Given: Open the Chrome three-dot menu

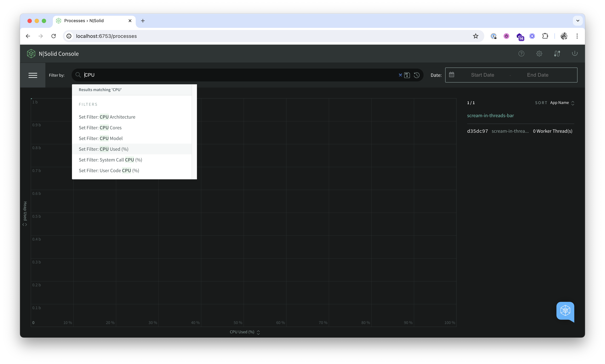Looking at the screenshot, I should [577, 36].
